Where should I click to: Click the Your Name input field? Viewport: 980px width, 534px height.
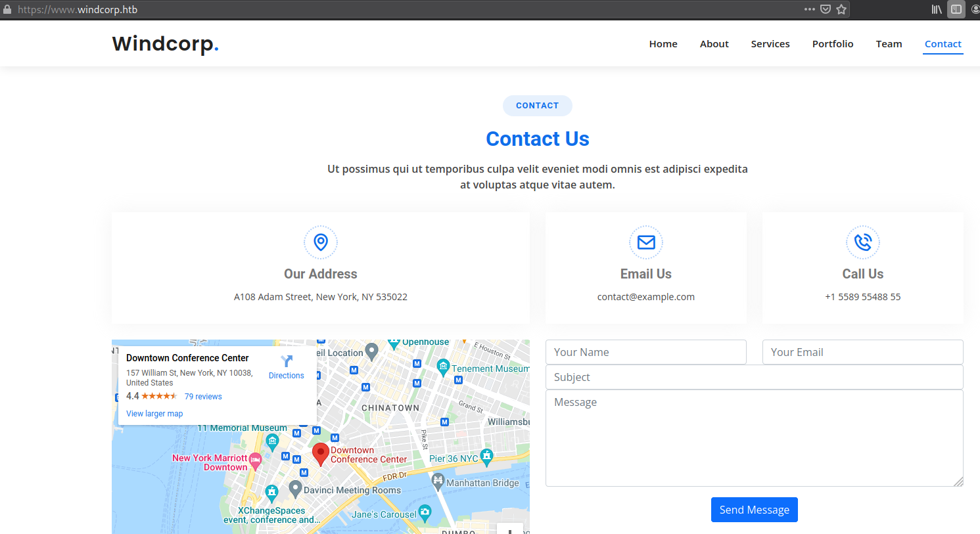tap(645, 352)
